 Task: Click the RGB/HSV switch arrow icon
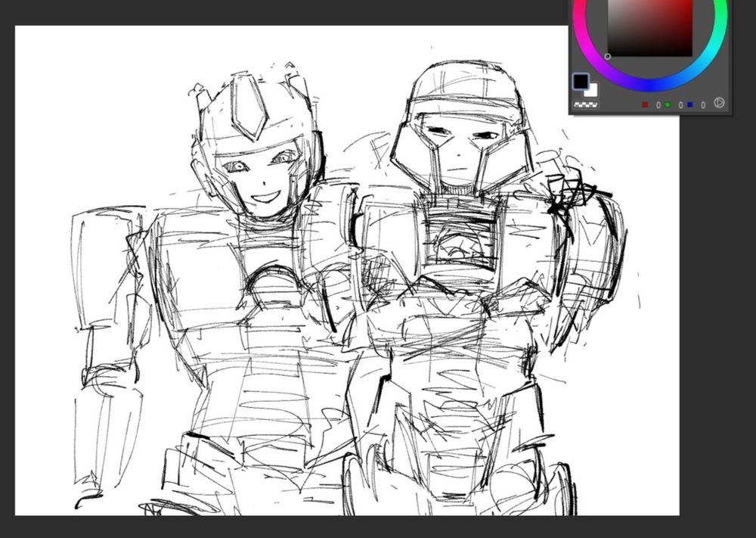pos(718,103)
